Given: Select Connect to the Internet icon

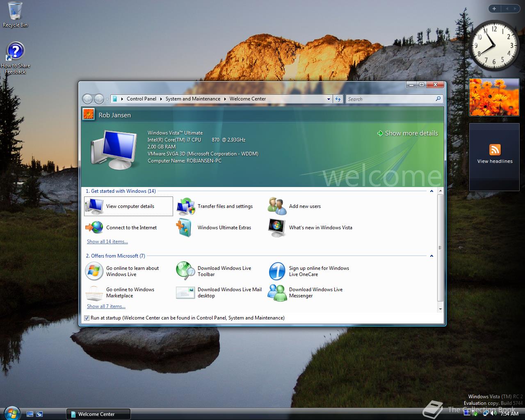Looking at the screenshot, I should point(94,227).
